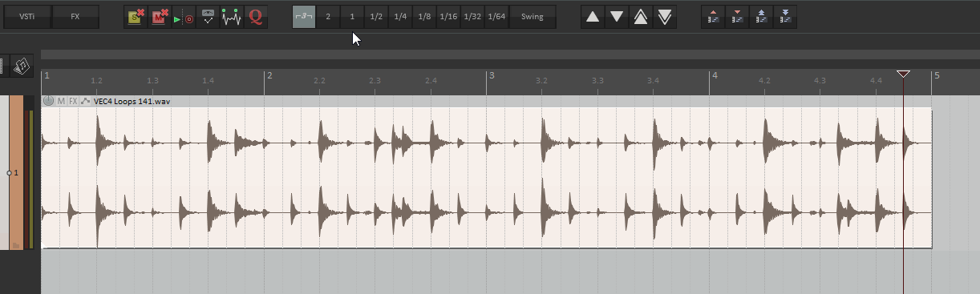Clear all solos with the S-cross icon
The width and height of the screenshot is (980, 294).
pyautogui.click(x=136, y=17)
